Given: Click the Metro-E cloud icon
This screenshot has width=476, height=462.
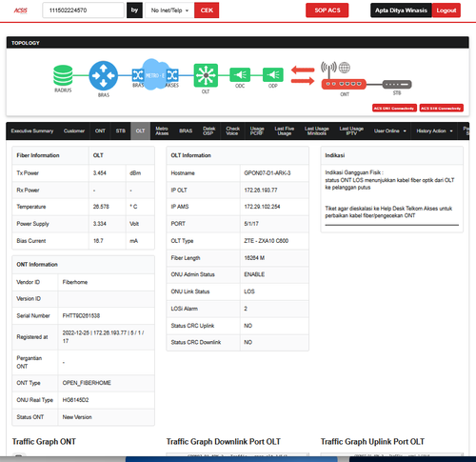Looking at the screenshot, I should [154, 74].
